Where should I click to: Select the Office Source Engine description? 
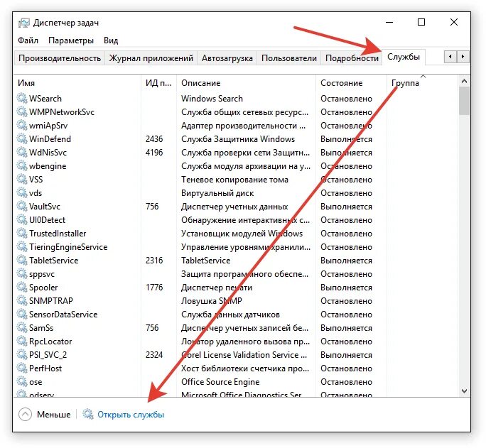pos(220,382)
